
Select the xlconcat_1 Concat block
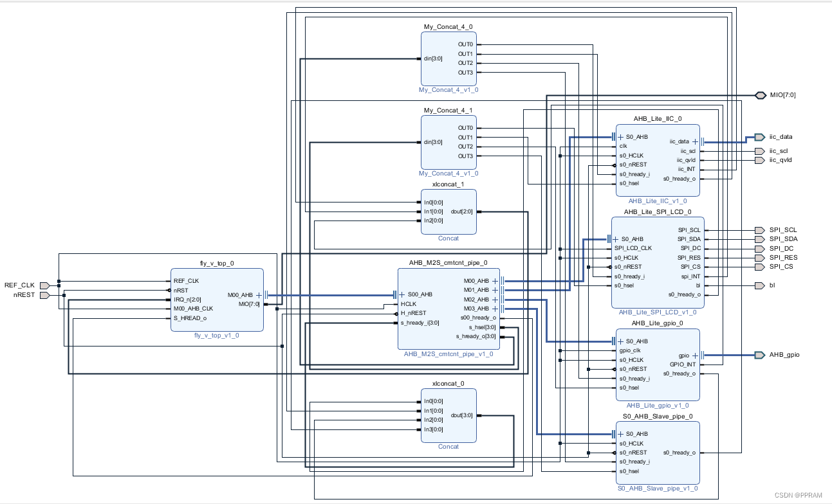coord(448,212)
